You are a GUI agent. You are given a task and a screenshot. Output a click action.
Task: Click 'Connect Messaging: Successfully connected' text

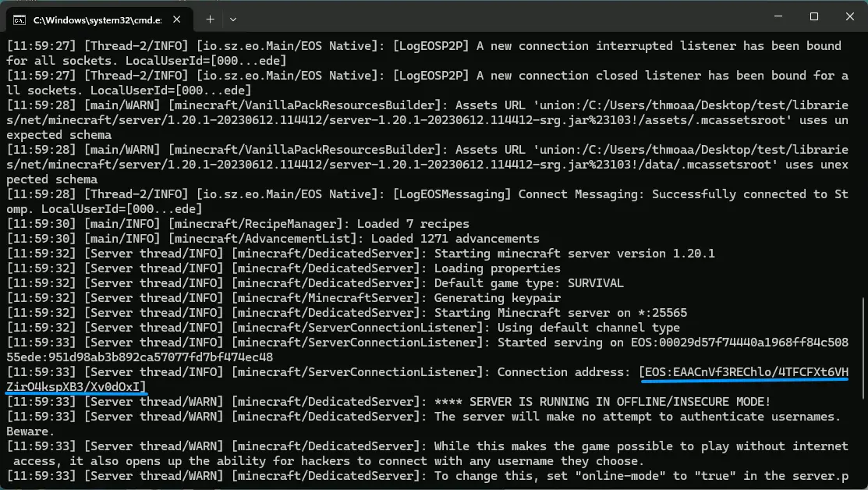(662, 194)
